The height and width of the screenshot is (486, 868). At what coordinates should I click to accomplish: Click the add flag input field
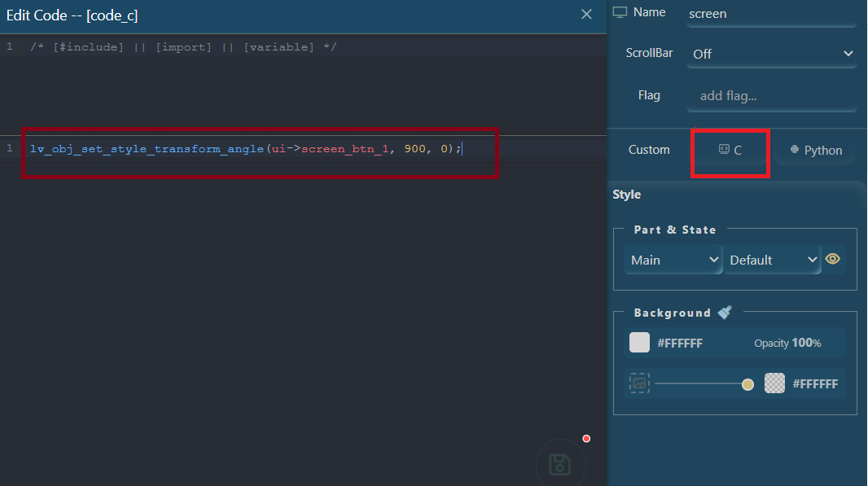[x=770, y=96]
